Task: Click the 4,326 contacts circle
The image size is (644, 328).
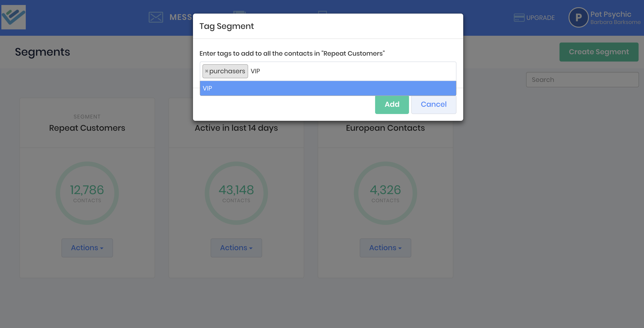Action: (x=385, y=193)
